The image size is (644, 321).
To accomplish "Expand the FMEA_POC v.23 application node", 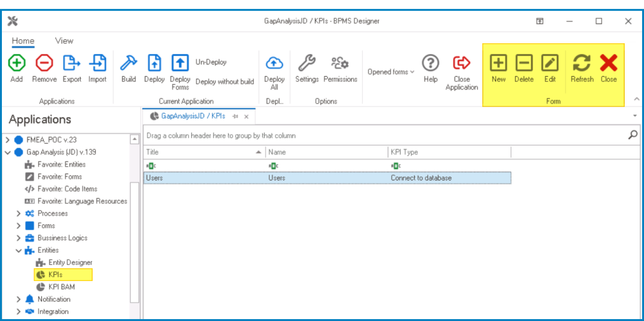I will (7, 140).
